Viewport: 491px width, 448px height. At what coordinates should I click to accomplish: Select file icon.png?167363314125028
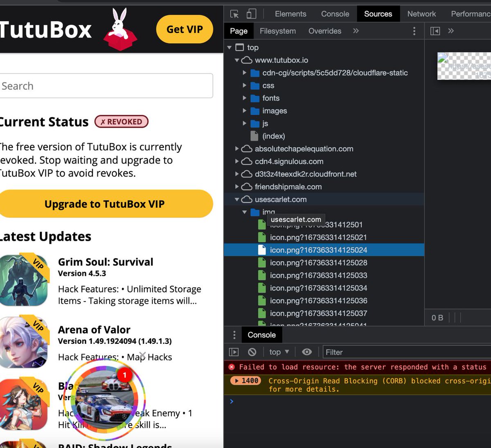click(x=318, y=263)
